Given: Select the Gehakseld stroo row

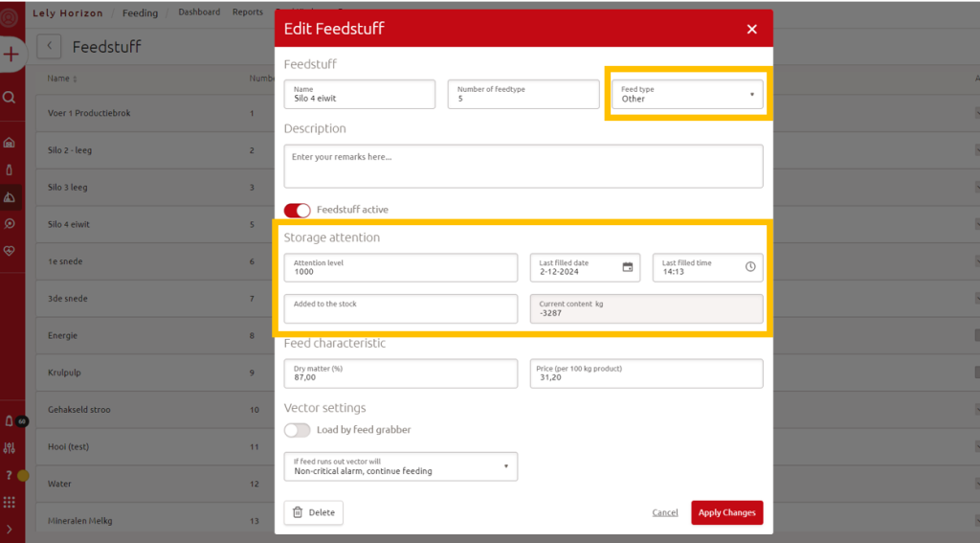Looking at the screenshot, I should [x=155, y=409].
